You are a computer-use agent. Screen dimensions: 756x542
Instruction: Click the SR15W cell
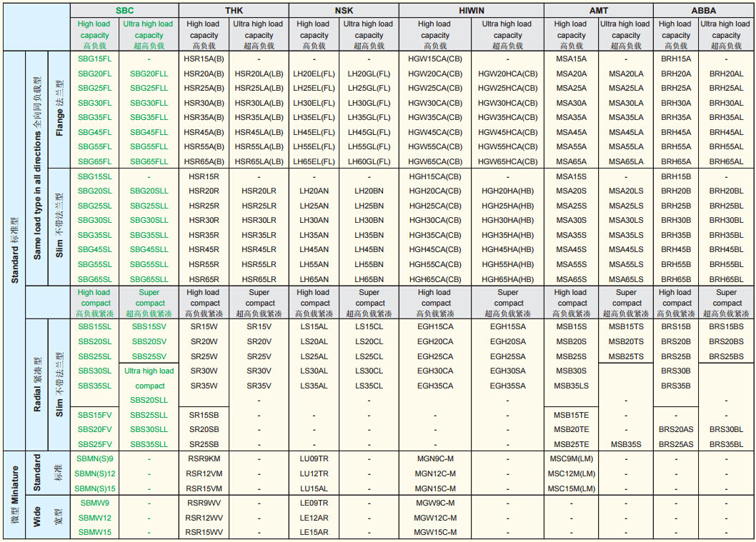tap(204, 326)
